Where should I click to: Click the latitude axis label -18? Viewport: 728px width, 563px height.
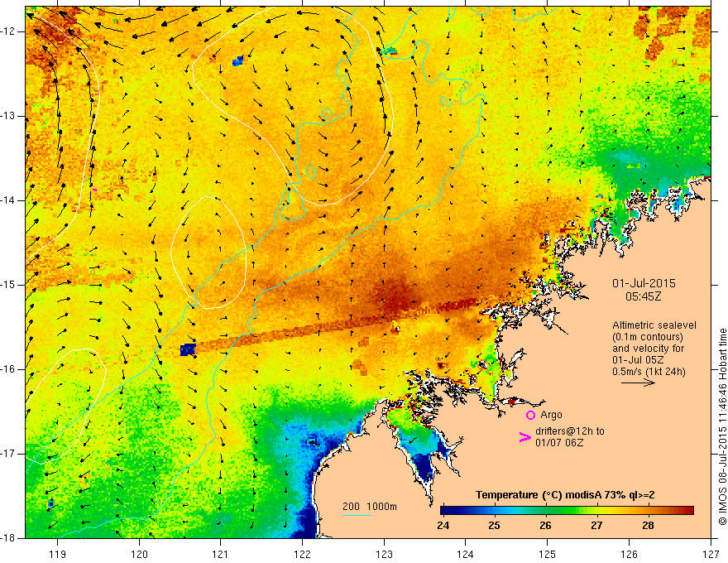coord(8,538)
